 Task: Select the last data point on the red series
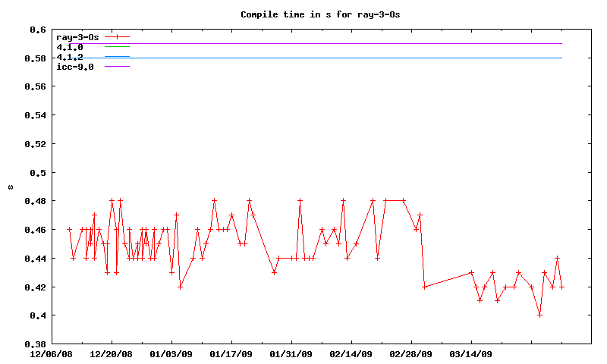coord(561,287)
